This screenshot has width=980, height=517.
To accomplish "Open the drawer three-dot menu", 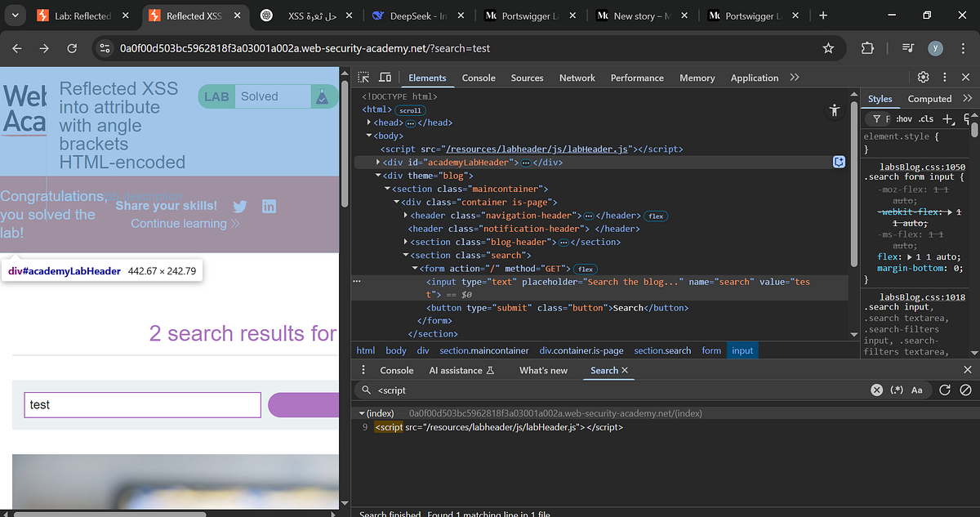I will (x=363, y=370).
